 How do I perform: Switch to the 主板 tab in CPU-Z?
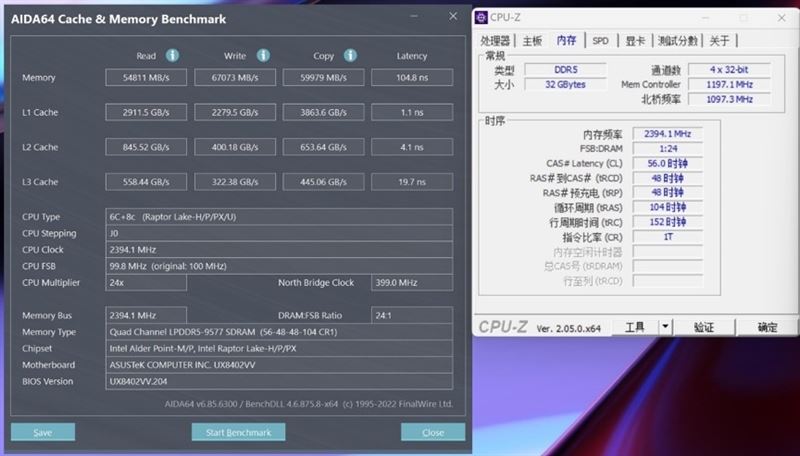[x=532, y=41]
